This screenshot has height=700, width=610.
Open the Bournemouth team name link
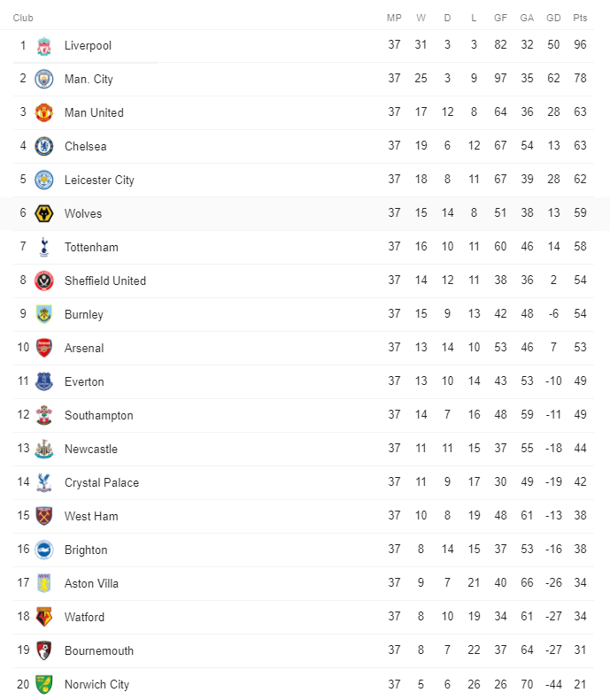[x=98, y=651]
